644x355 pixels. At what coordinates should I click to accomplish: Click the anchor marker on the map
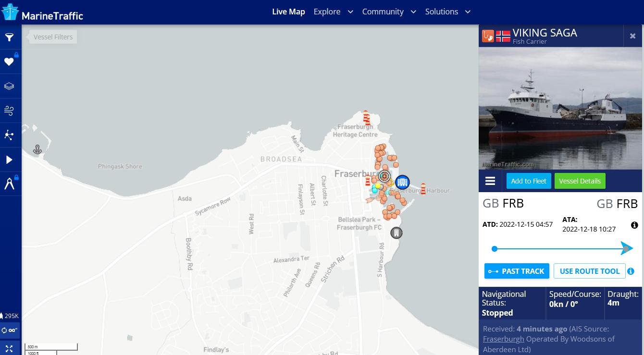click(37, 150)
